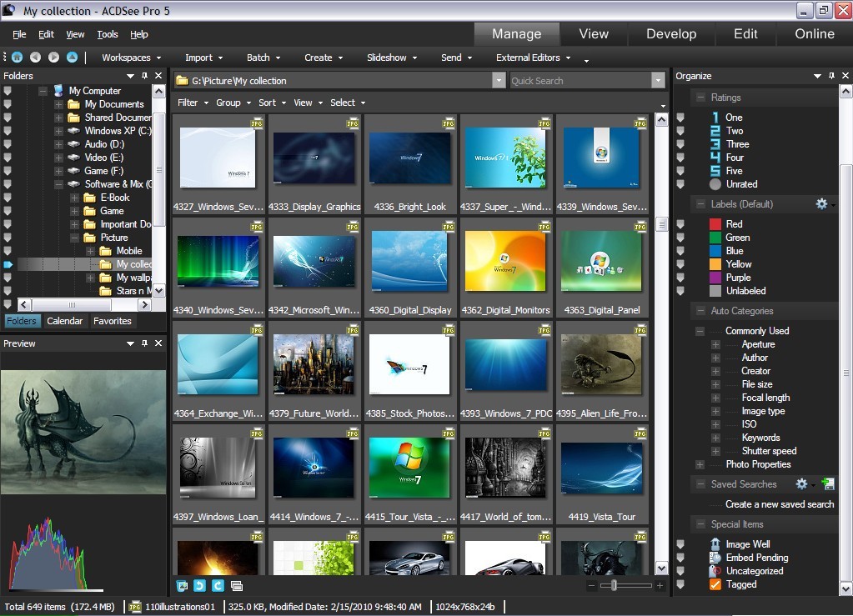
Task: Select the Image Well special item
Action: point(747,544)
